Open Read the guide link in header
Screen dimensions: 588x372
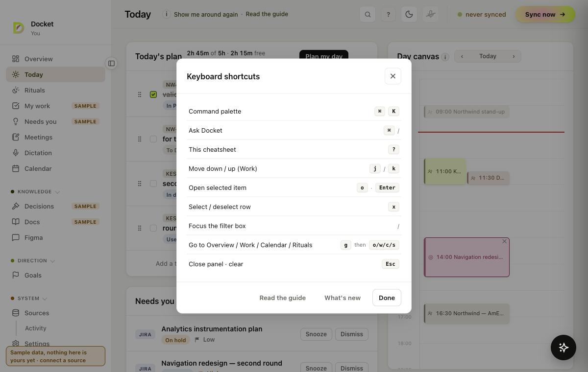(x=267, y=14)
